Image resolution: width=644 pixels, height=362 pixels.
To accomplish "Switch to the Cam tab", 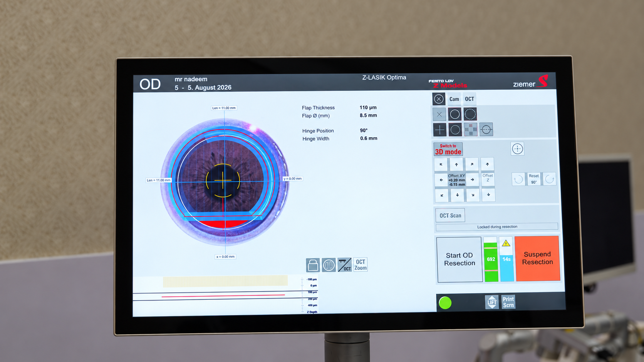I will (454, 99).
